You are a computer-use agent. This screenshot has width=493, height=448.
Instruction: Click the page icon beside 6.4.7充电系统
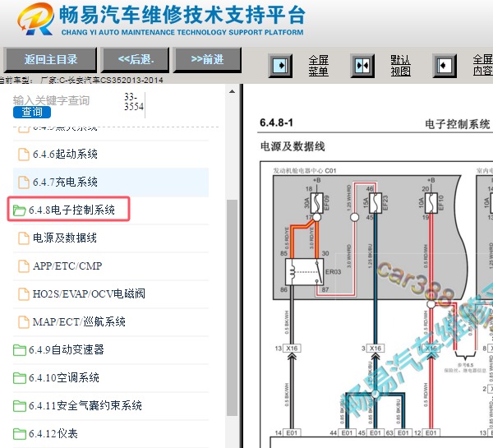[24, 182]
